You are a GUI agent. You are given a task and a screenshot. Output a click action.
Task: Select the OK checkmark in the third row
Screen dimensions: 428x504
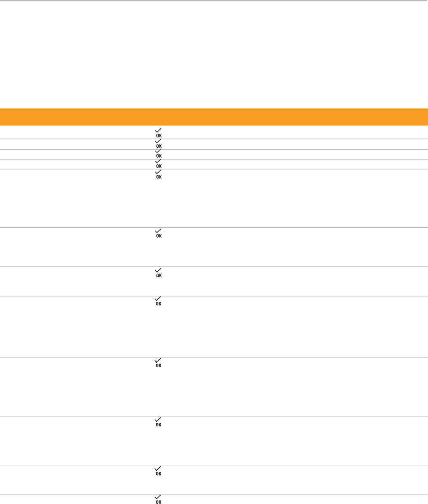[159, 154]
